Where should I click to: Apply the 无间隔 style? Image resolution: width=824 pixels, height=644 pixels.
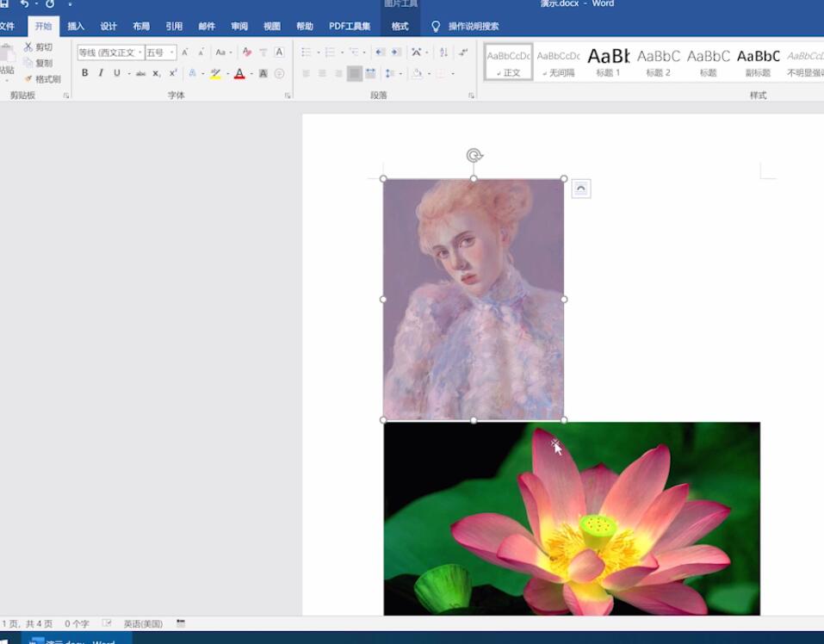pyautogui.click(x=558, y=62)
